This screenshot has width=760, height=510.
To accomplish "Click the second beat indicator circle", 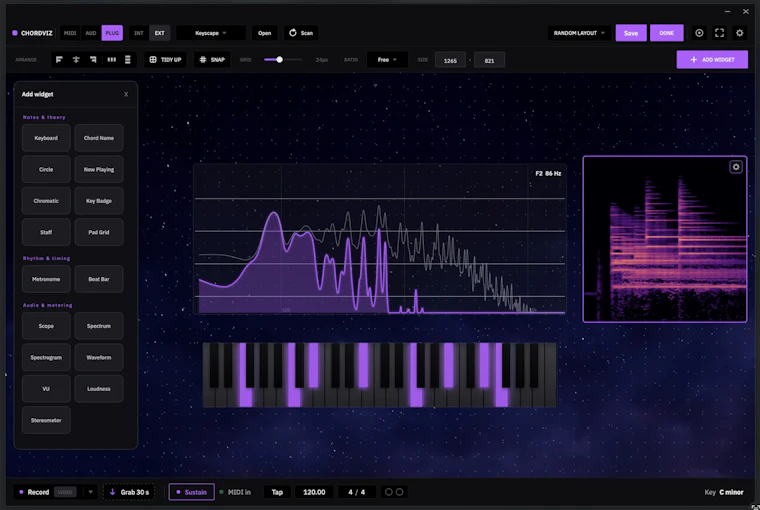I will pos(399,492).
